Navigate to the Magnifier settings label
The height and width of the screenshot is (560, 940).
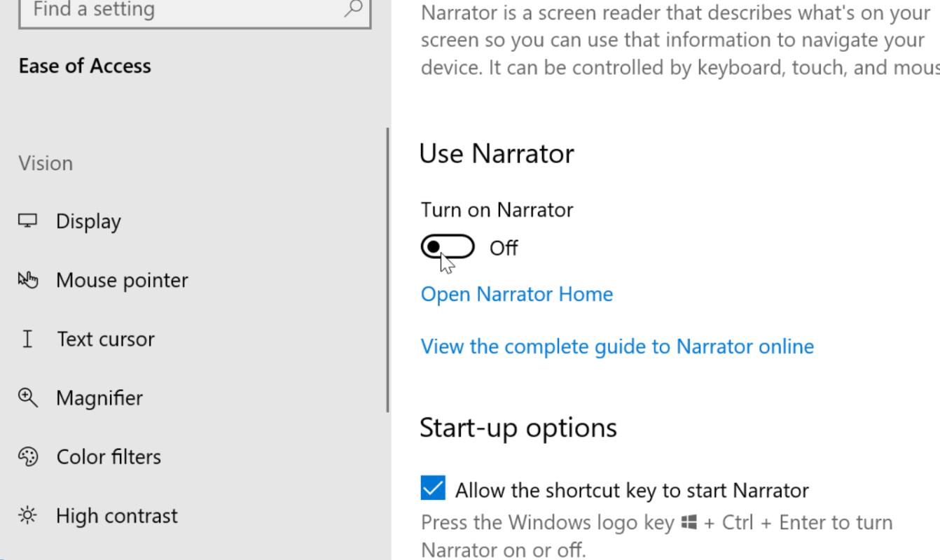point(99,398)
